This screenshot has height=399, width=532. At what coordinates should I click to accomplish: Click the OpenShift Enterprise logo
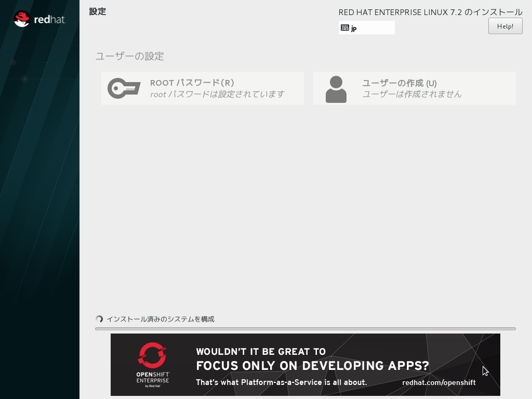(x=153, y=365)
